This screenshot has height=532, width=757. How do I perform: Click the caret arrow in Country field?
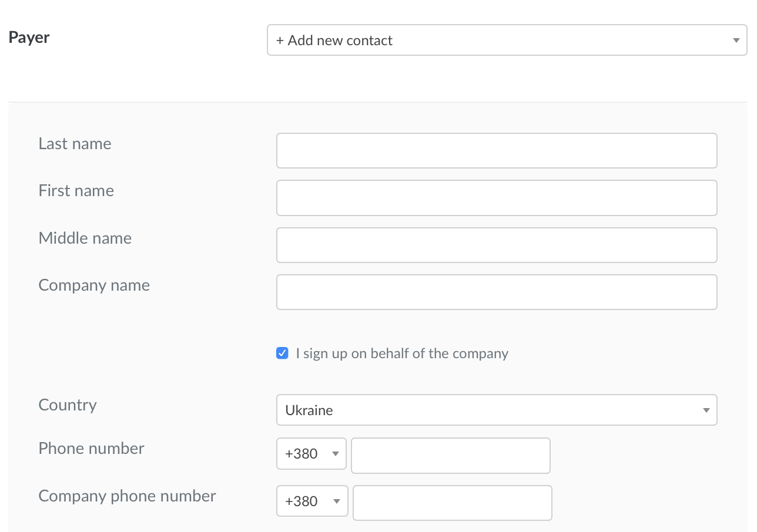706,410
